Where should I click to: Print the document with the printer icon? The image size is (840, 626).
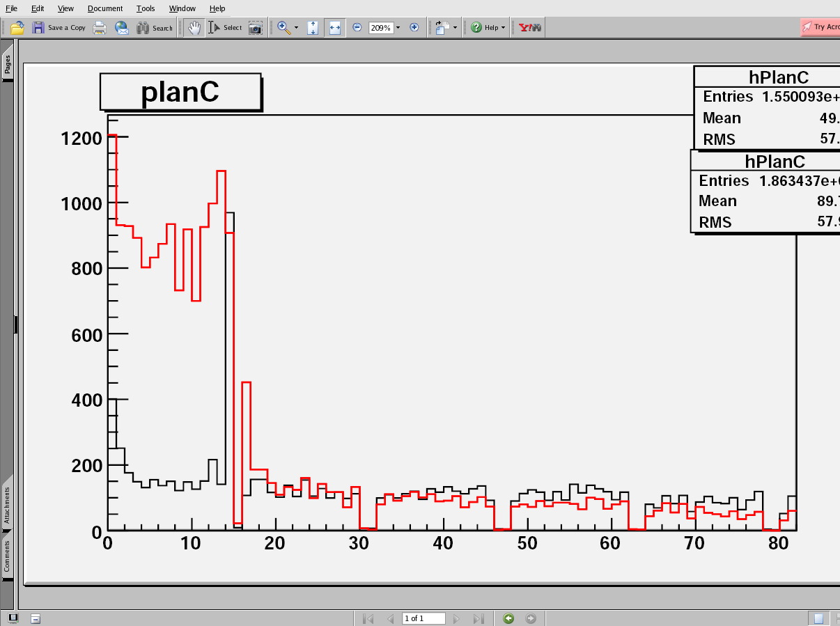coord(100,28)
